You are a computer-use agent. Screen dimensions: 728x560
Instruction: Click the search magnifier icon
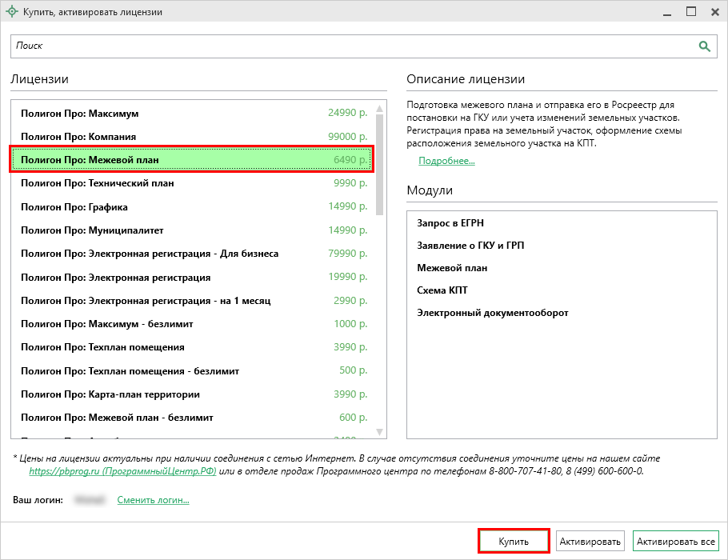705,46
